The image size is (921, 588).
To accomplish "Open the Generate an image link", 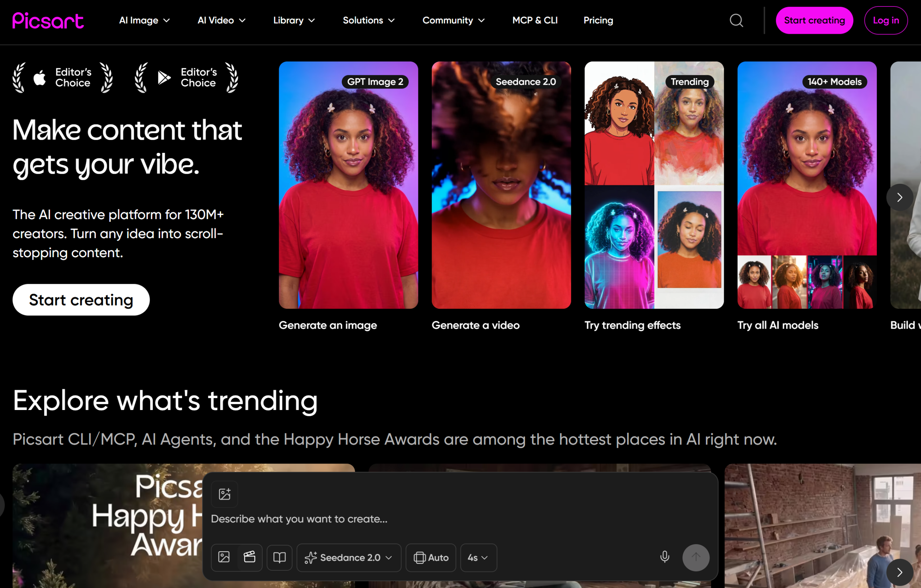I will pyautogui.click(x=328, y=325).
